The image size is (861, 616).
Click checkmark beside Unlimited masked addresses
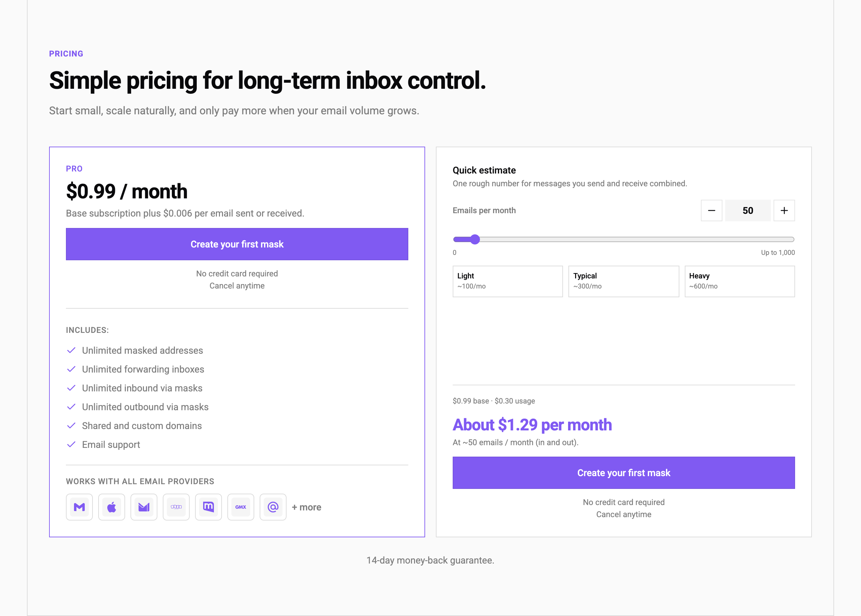pyautogui.click(x=71, y=350)
